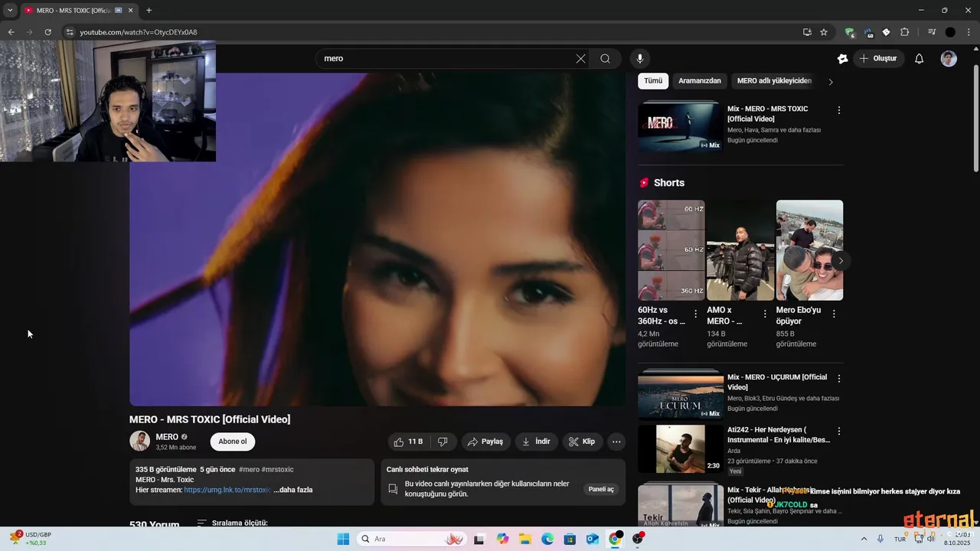Open more actions ellipsis under video
Viewport: 980px width, 551px height.
point(616,442)
